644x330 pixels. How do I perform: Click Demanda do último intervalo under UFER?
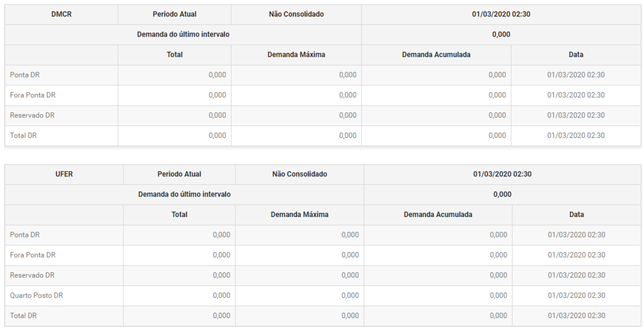[x=184, y=194]
